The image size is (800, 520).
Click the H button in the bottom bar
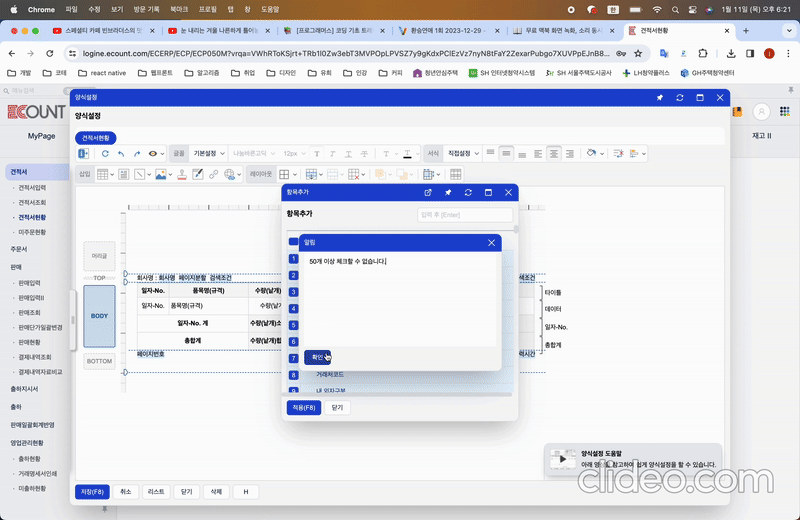pos(246,492)
